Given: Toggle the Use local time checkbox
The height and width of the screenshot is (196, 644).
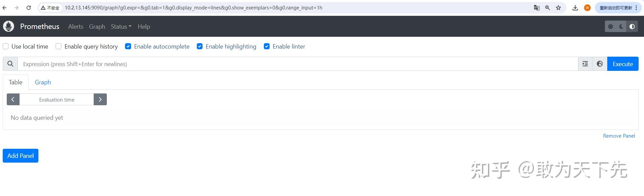Looking at the screenshot, I should [x=6, y=46].
